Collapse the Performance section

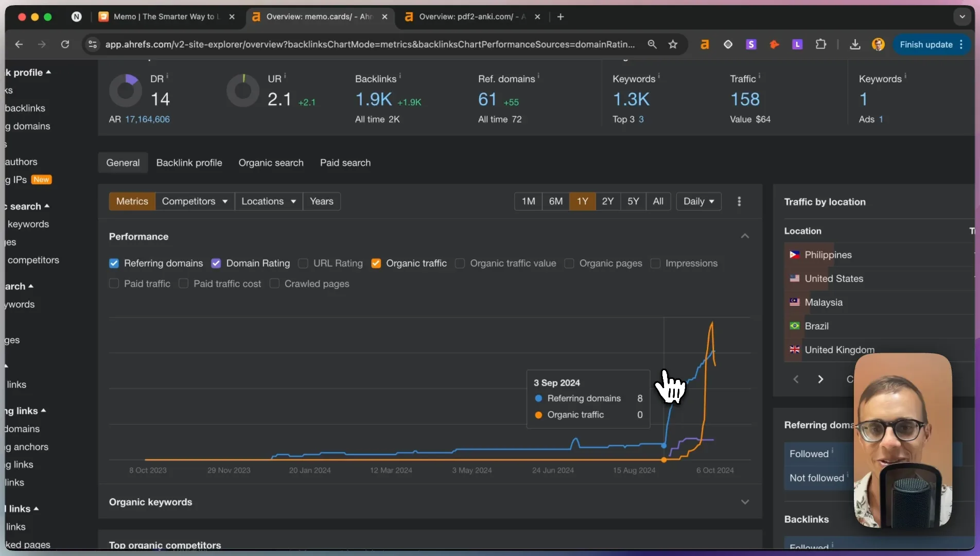pyautogui.click(x=745, y=236)
